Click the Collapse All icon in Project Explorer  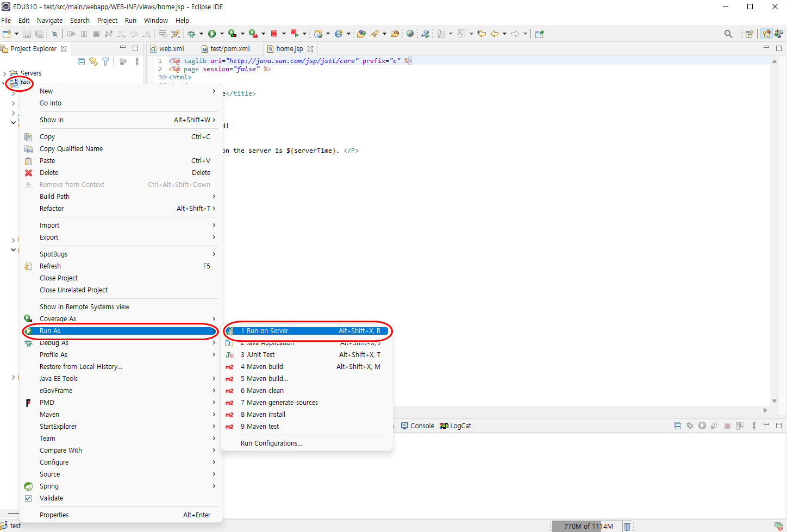(x=81, y=62)
